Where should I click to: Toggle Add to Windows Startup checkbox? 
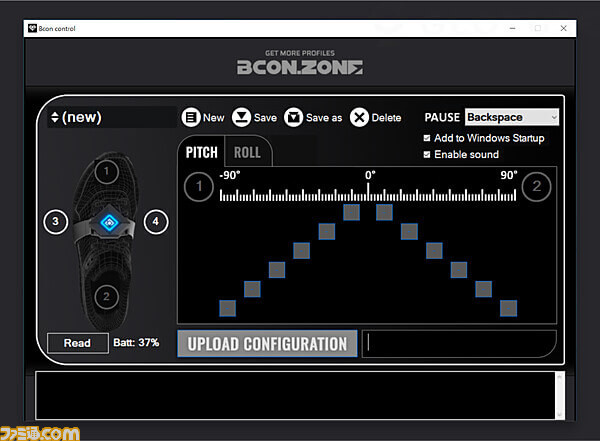pos(427,138)
